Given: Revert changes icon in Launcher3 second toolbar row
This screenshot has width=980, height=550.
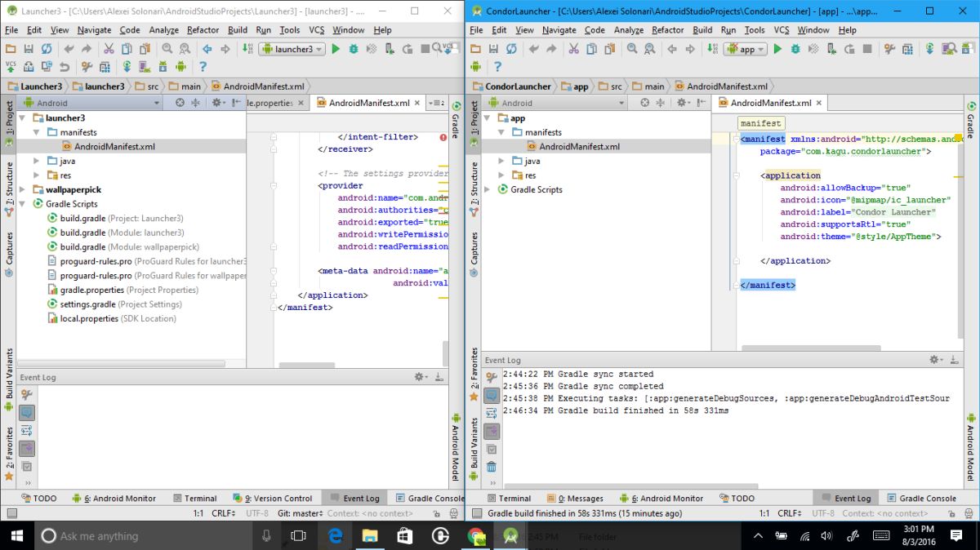Looking at the screenshot, I should tap(65, 67).
